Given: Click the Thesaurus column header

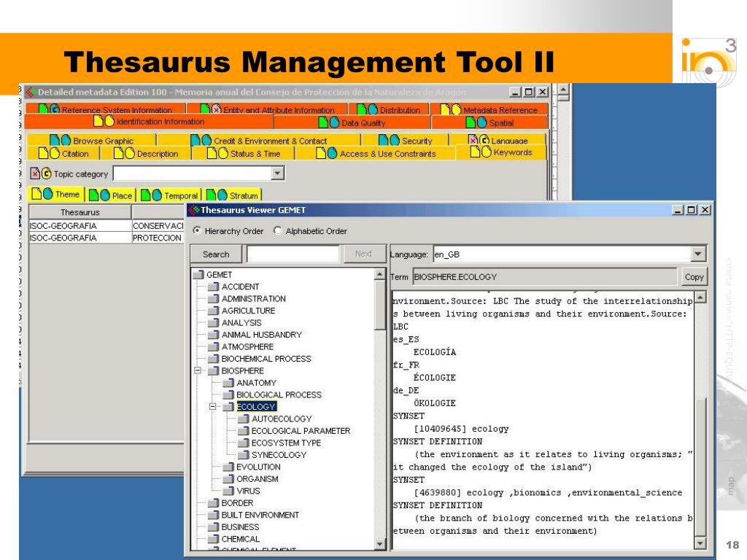Looking at the screenshot, I should click(80, 212).
